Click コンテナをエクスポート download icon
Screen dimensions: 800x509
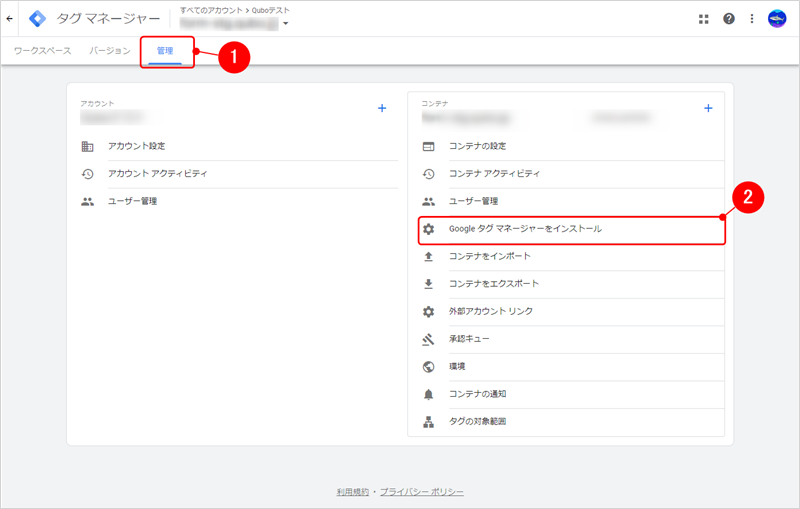[428, 284]
